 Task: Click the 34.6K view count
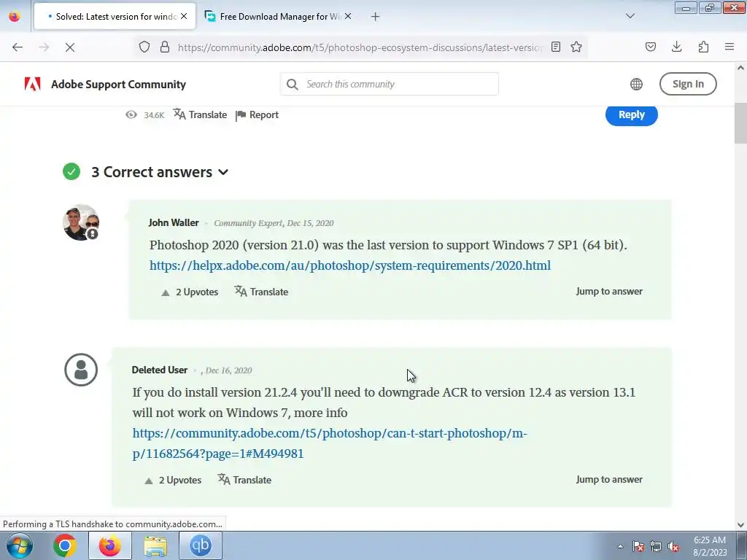click(x=154, y=115)
